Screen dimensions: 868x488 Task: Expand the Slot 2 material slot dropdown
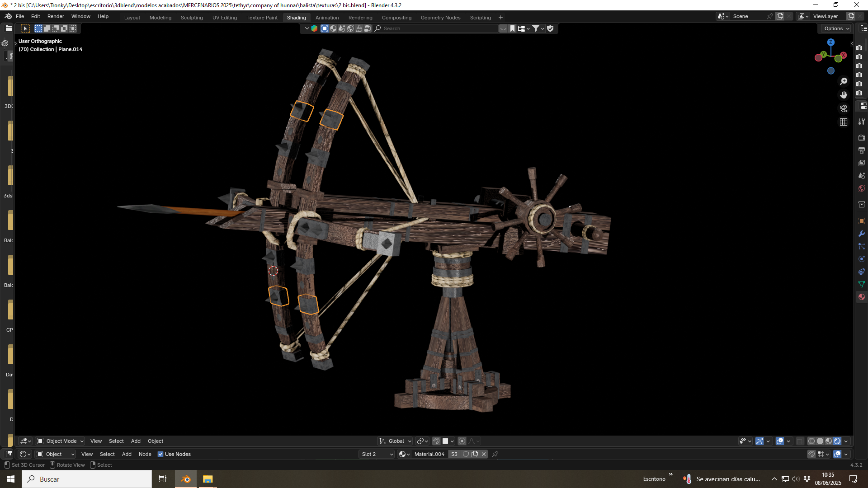tap(377, 454)
